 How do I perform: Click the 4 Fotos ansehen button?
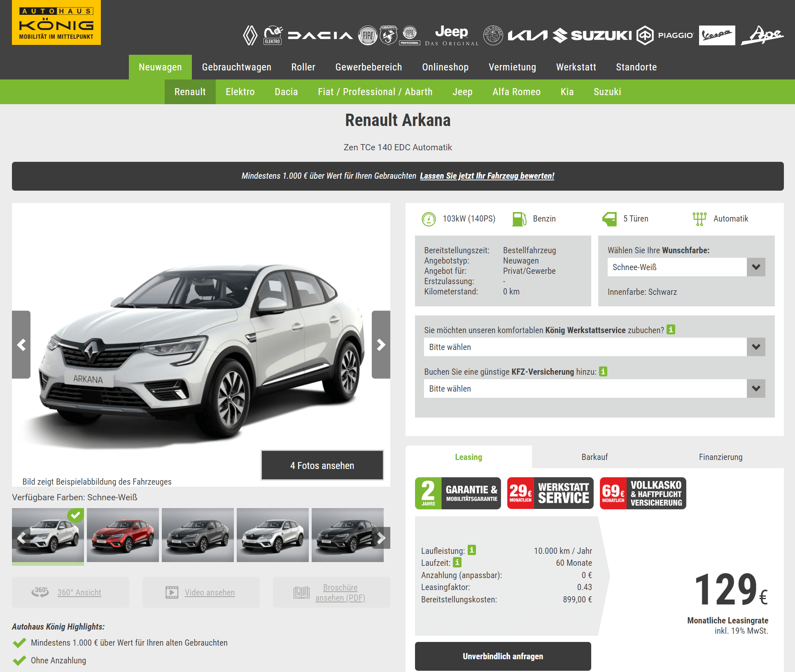(322, 465)
